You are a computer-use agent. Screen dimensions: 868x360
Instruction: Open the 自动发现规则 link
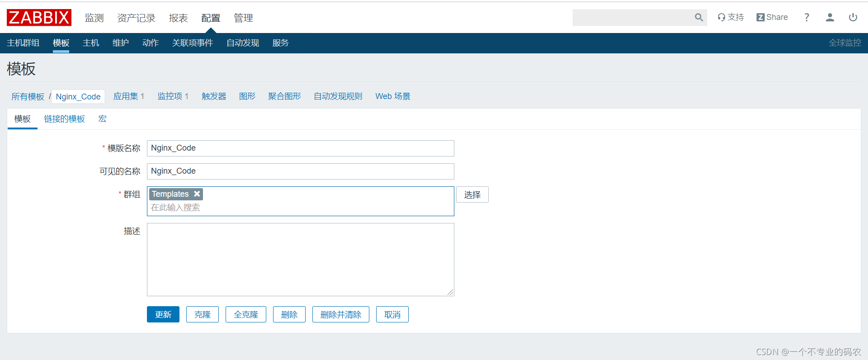pos(338,96)
